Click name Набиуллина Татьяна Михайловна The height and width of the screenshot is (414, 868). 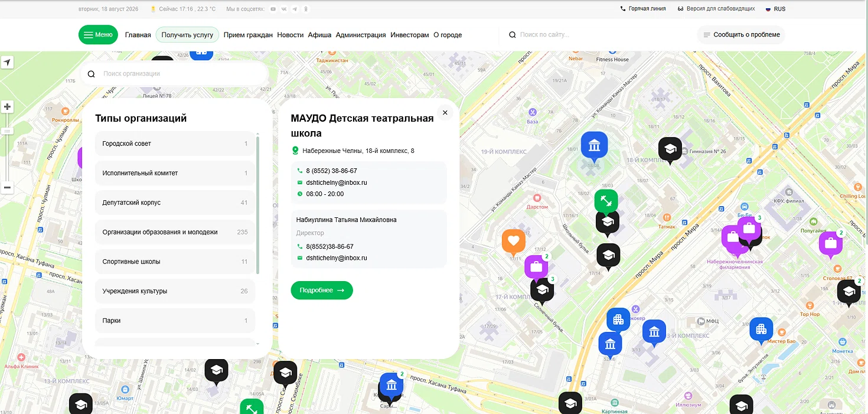[x=347, y=220]
